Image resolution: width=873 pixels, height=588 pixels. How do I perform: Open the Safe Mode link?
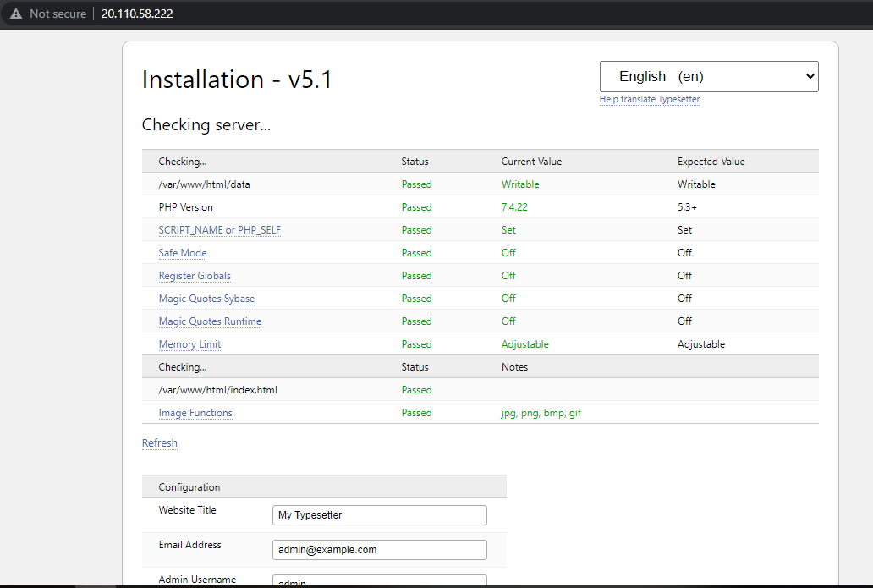(183, 253)
